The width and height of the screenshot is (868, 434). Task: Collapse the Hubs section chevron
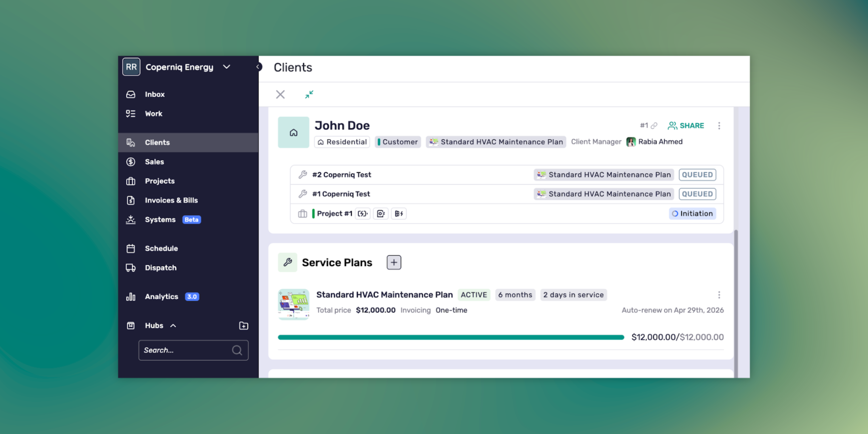point(173,326)
